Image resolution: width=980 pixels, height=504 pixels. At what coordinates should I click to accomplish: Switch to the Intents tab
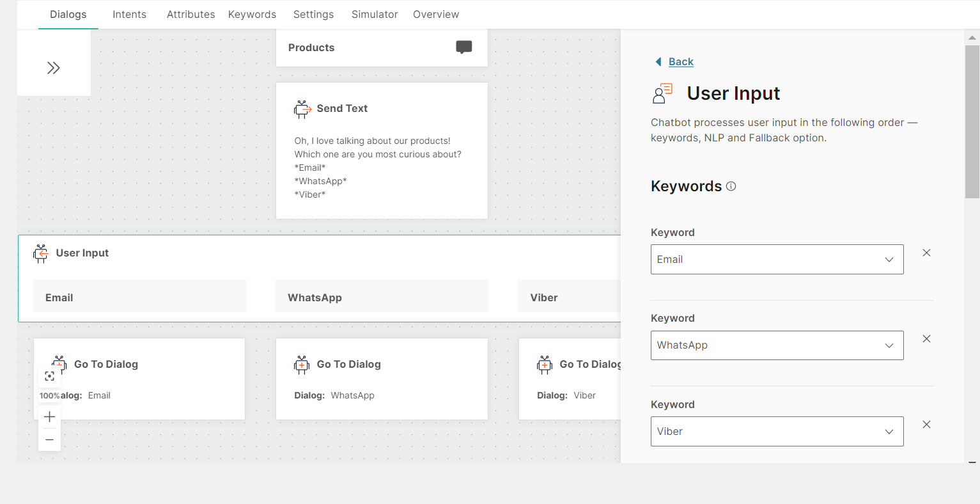(x=129, y=14)
